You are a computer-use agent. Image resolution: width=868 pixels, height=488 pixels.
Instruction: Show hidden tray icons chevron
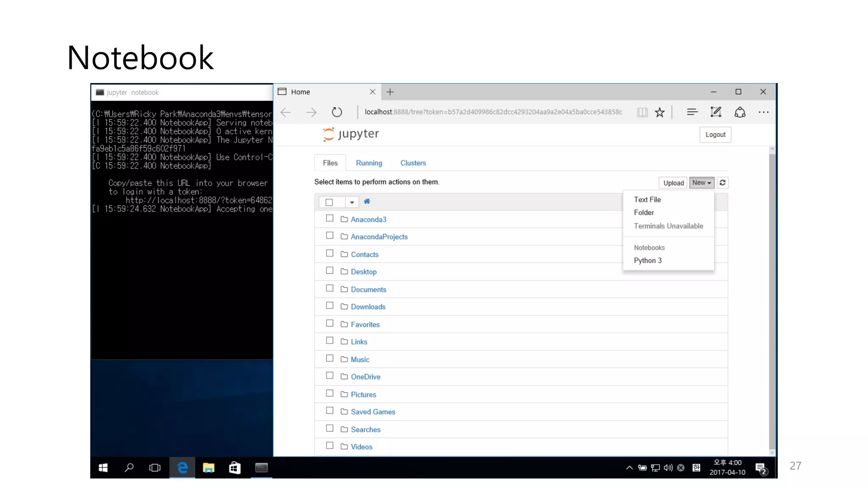click(x=629, y=468)
